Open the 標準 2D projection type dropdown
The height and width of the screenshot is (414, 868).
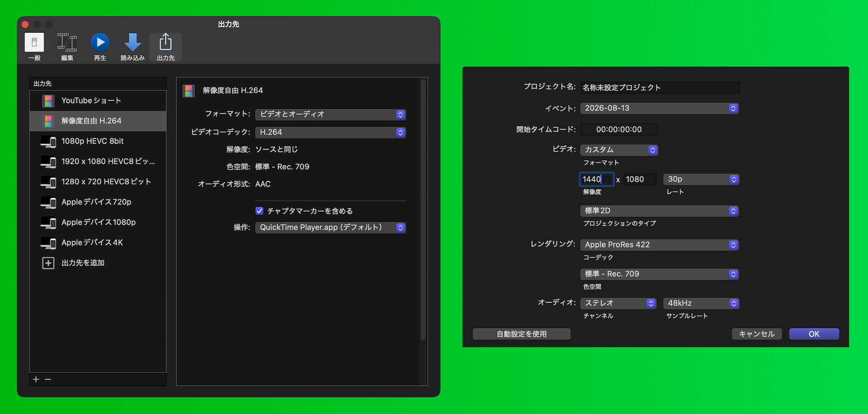tap(660, 211)
